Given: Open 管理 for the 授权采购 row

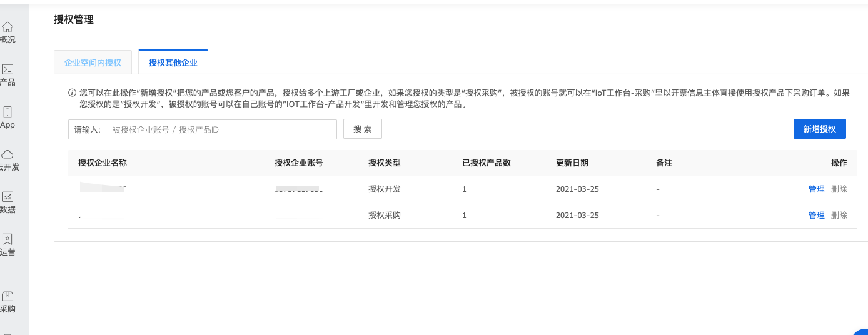Looking at the screenshot, I should point(816,215).
